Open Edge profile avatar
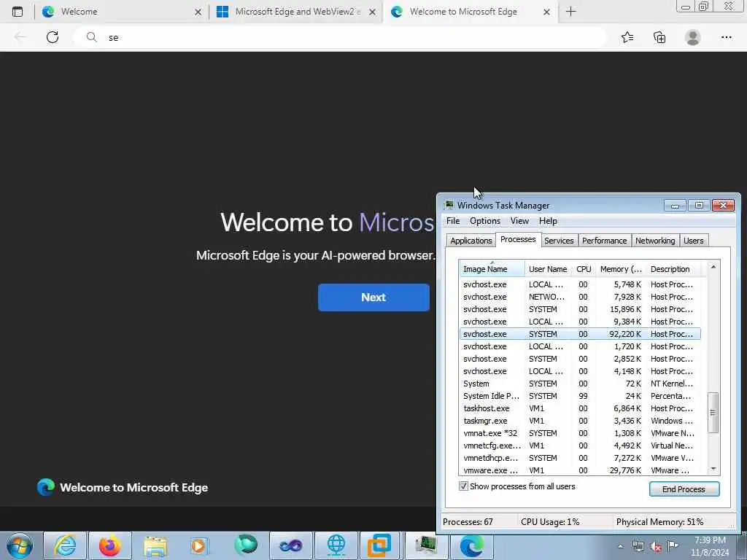The height and width of the screenshot is (560, 747). tap(693, 37)
